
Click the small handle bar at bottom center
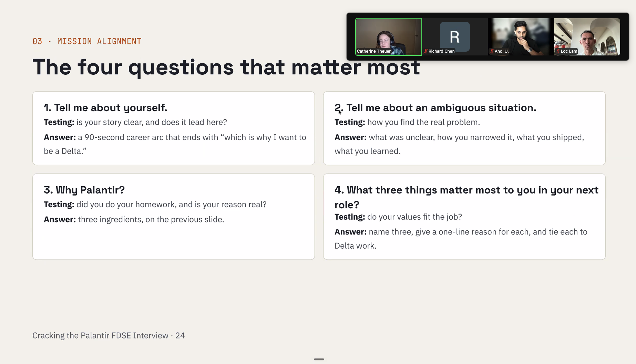[x=319, y=359]
